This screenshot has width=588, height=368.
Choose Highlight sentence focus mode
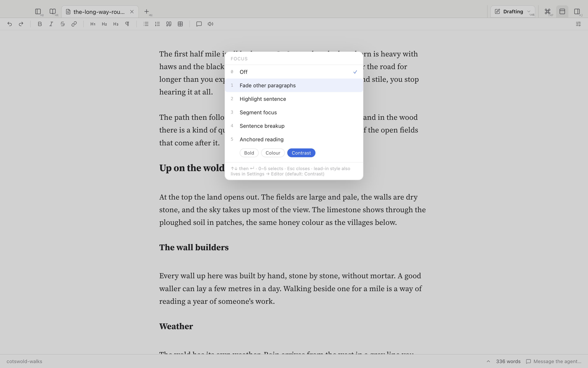pos(294,99)
